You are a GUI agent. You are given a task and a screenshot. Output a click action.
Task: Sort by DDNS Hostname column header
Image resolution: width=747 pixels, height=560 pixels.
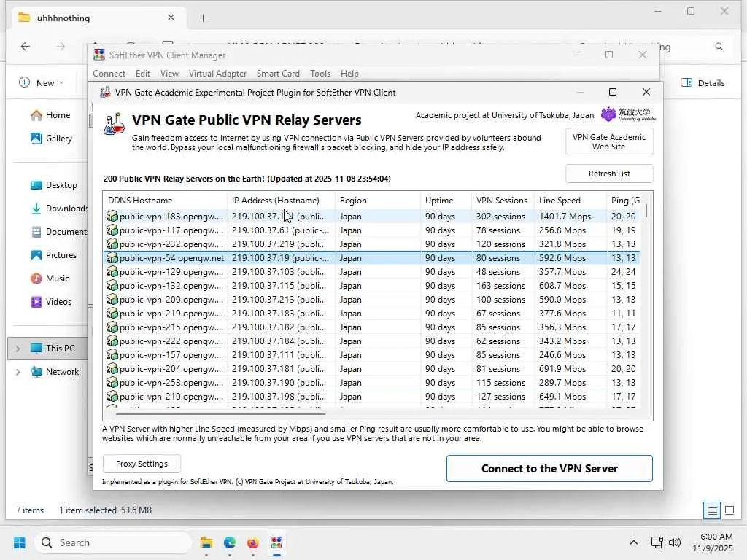pyautogui.click(x=165, y=201)
